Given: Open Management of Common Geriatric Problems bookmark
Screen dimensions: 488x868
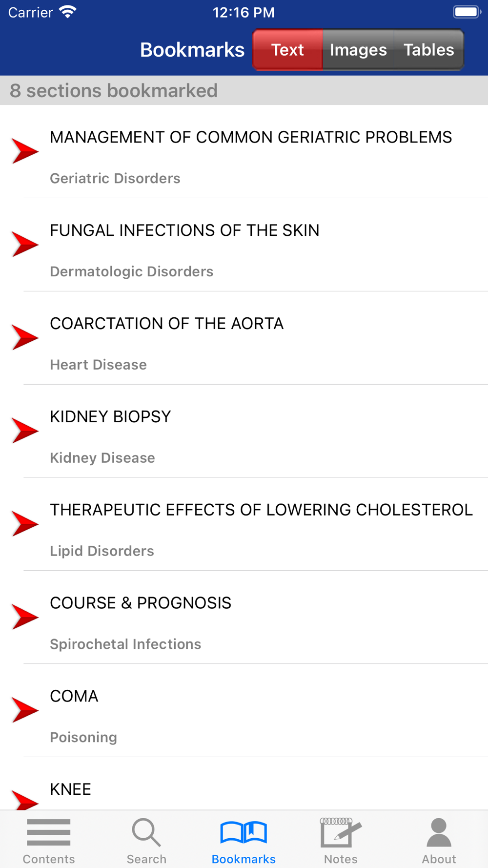Looking at the screenshot, I should pyautogui.click(x=251, y=138).
